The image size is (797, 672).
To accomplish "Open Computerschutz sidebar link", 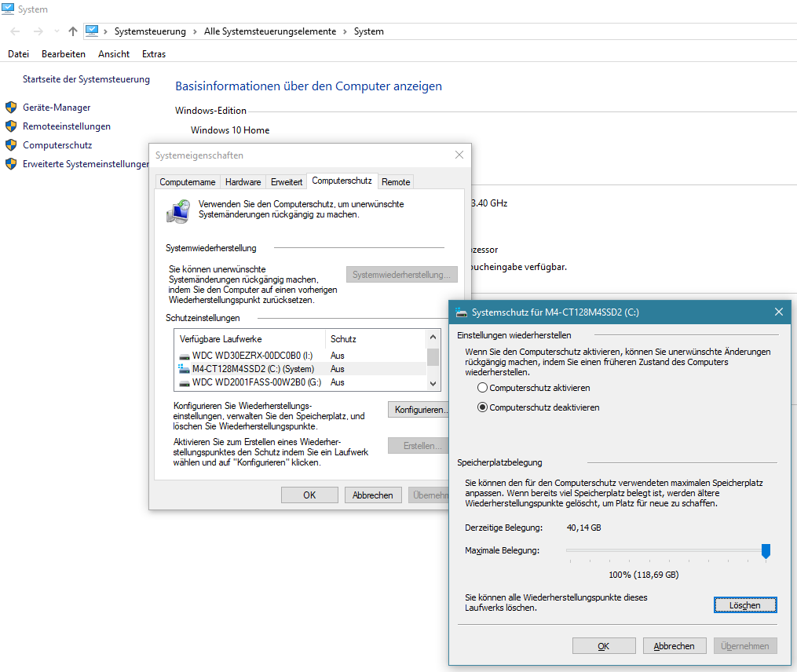I will click(x=57, y=145).
